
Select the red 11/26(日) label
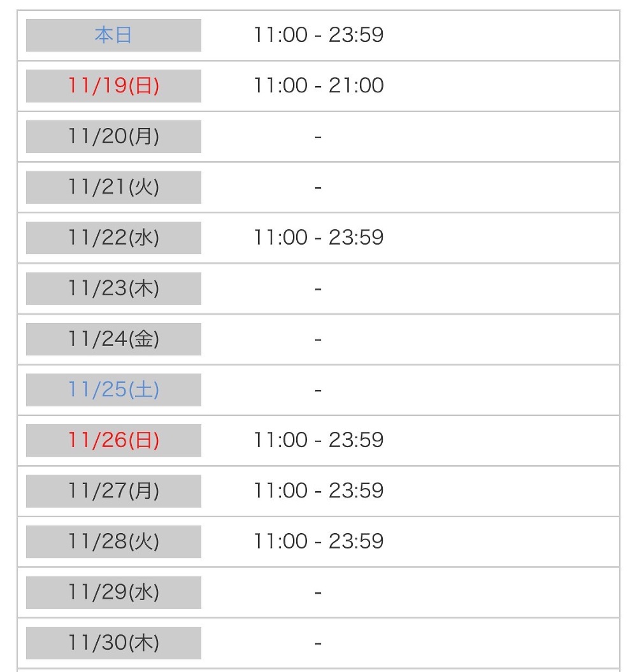pyautogui.click(x=113, y=440)
